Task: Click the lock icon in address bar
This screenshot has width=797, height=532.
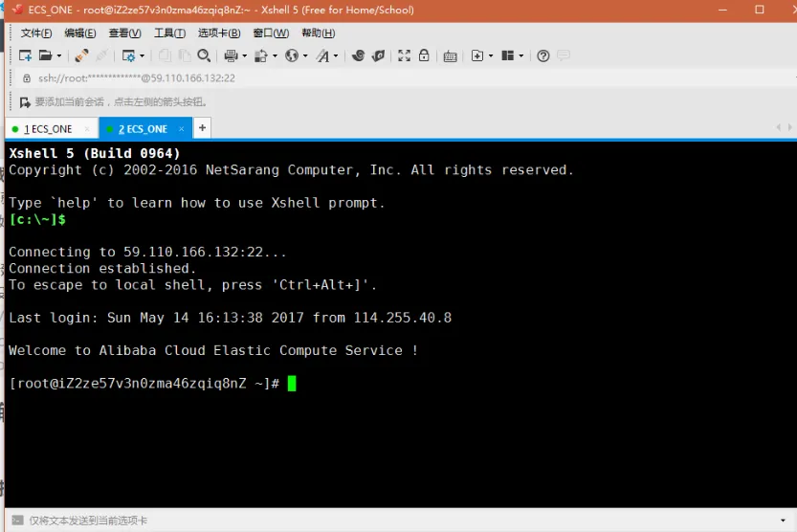Action: 27,78
